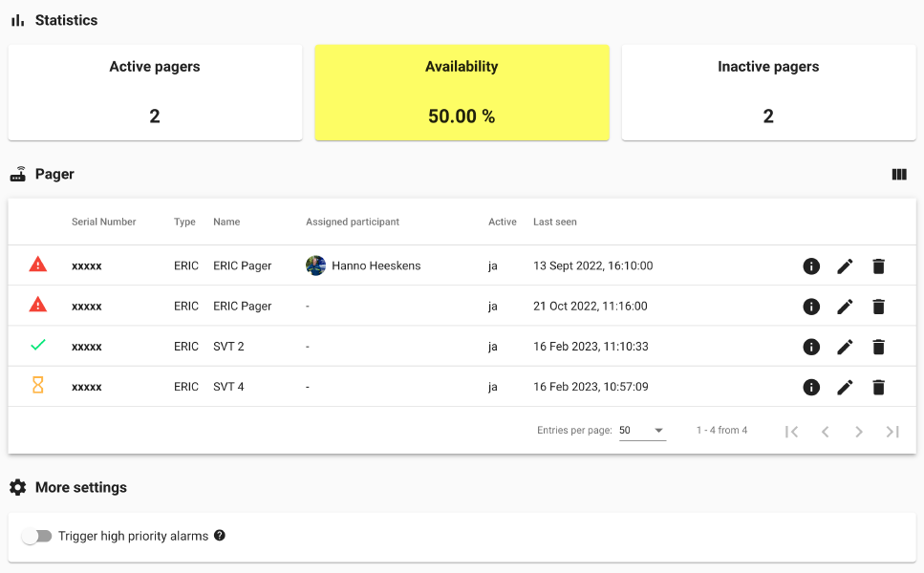924x573 pixels.
Task: Go to the last page of pagers
Action: 892,432
